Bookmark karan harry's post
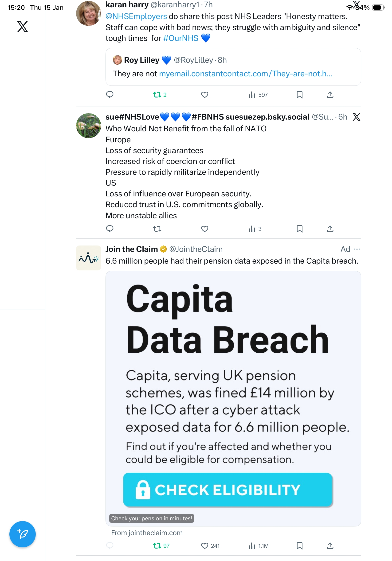Image resolution: width=392 pixels, height=561 pixels. [x=299, y=95]
